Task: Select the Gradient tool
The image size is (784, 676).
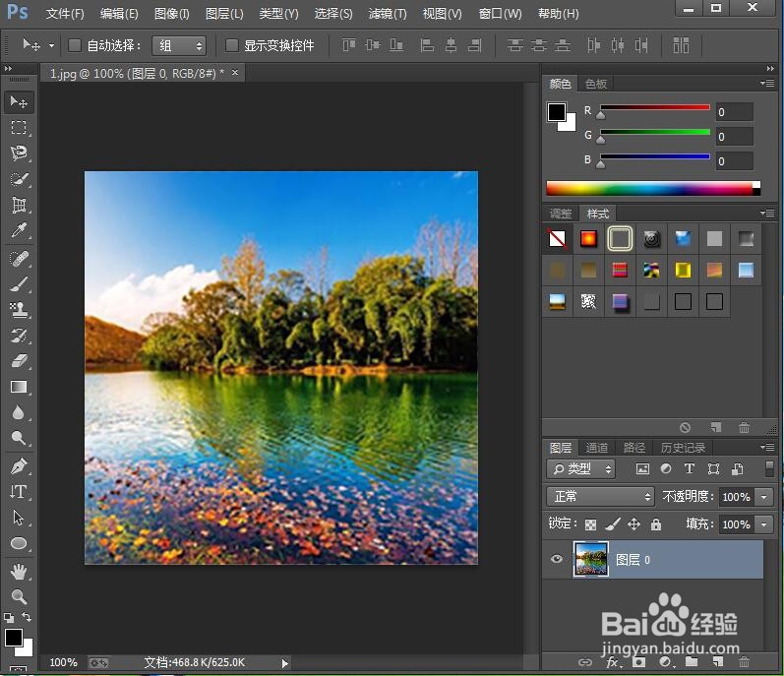Action: click(19, 387)
